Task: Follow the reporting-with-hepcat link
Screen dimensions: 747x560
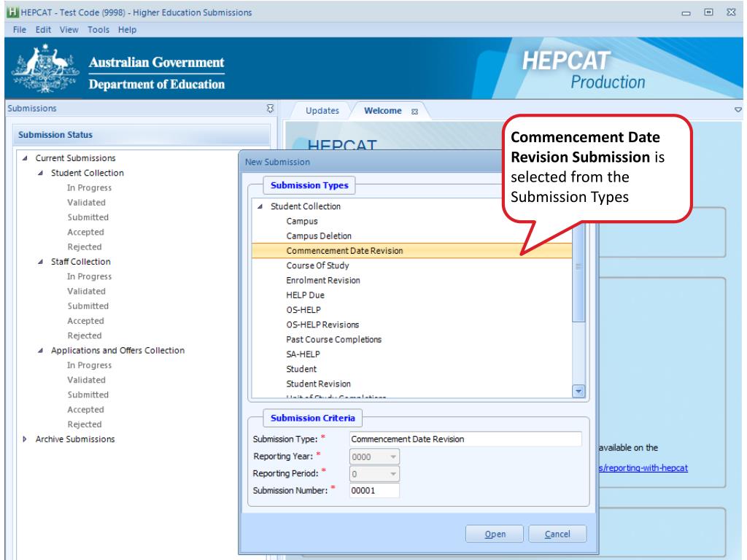Action: coord(643,467)
